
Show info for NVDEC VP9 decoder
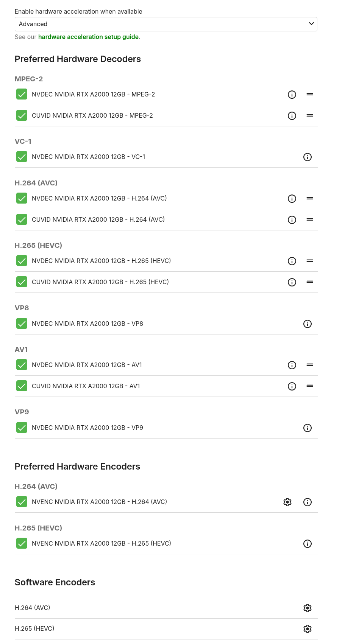click(308, 428)
